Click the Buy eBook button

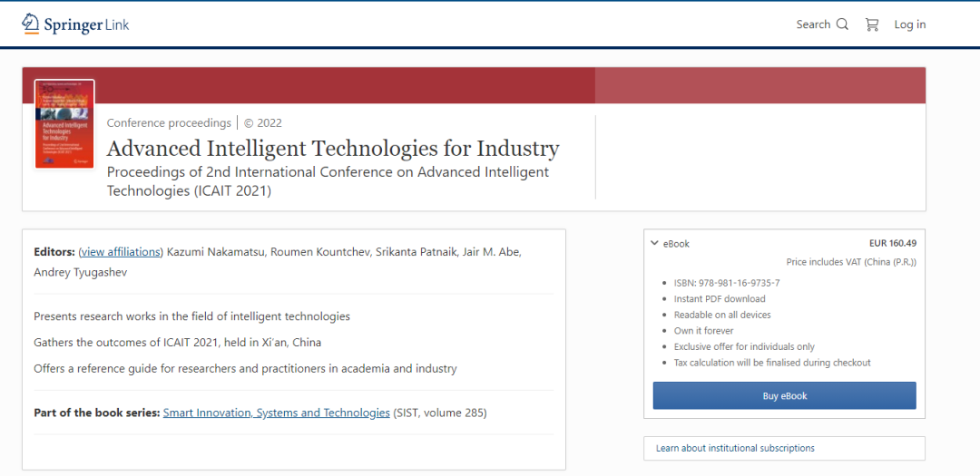tap(784, 395)
